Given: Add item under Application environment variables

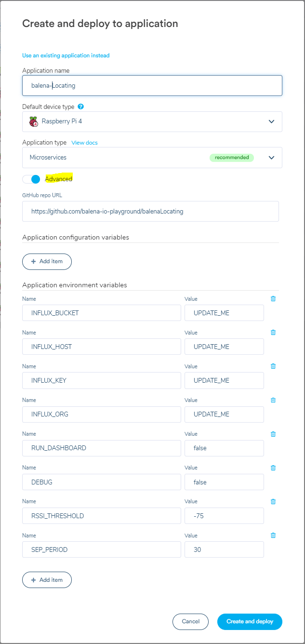Looking at the screenshot, I should point(47,580).
